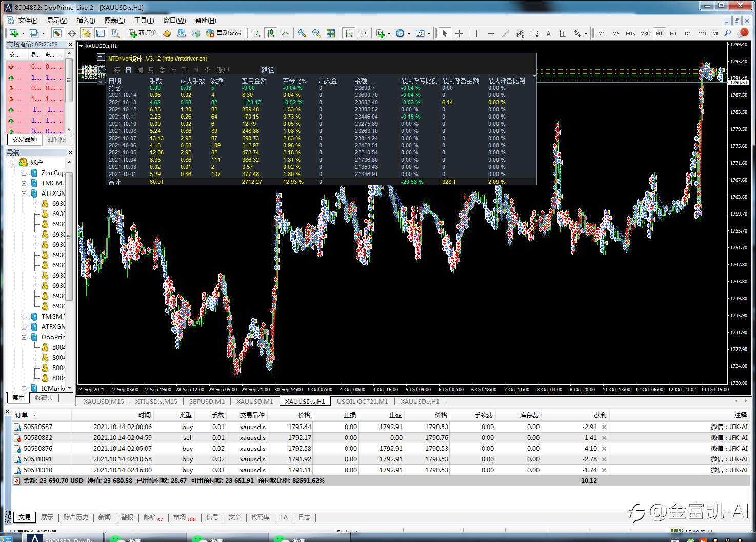Open the Strategy Tester icon
Viewport: 756px width, 542px height.
click(115, 33)
